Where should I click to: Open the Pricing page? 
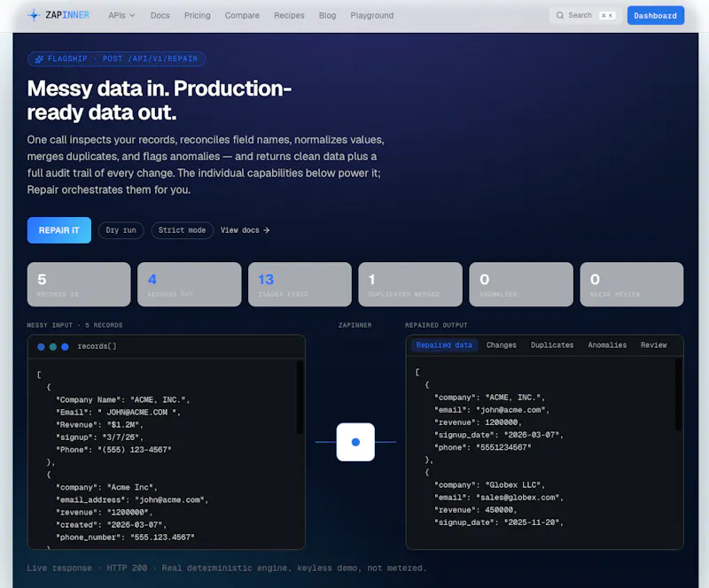(x=197, y=15)
